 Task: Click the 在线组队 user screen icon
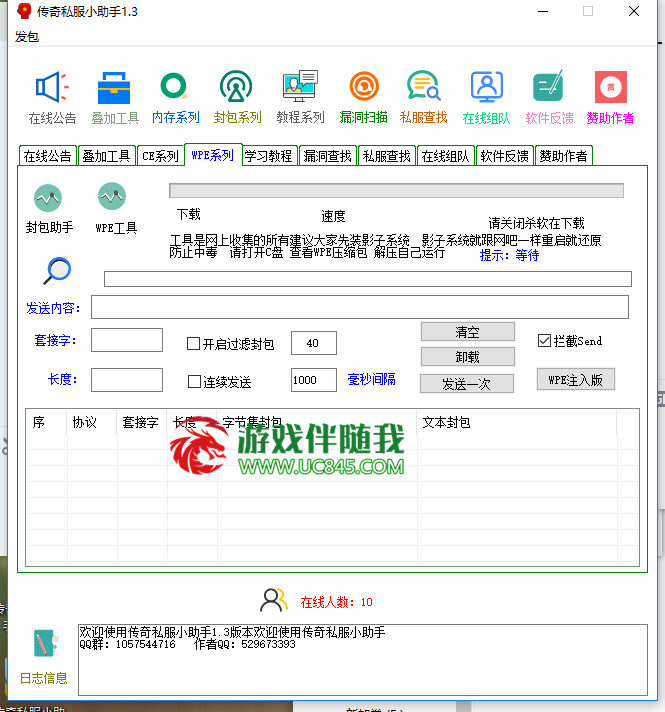[x=486, y=86]
